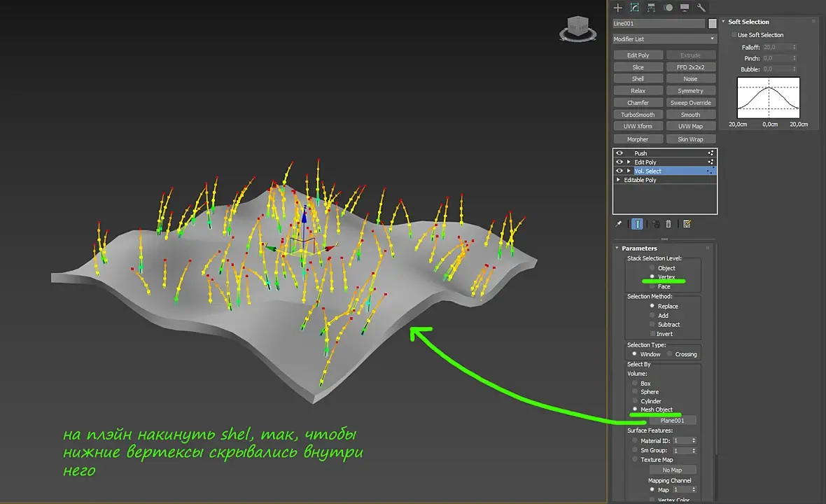Hide the Push modifier via eye icon
Screen dimensions: 826x504
pos(619,153)
